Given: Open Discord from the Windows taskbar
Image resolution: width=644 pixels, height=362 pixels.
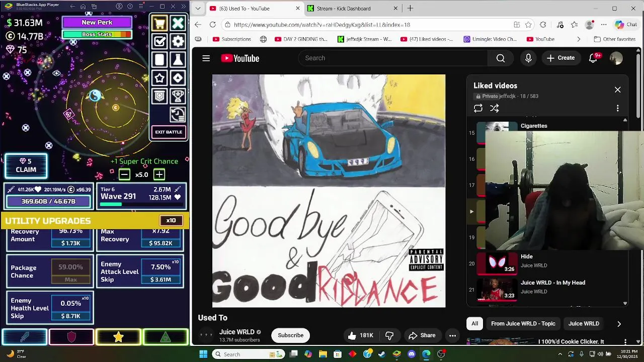Looking at the screenshot, I should tap(412, 354).
